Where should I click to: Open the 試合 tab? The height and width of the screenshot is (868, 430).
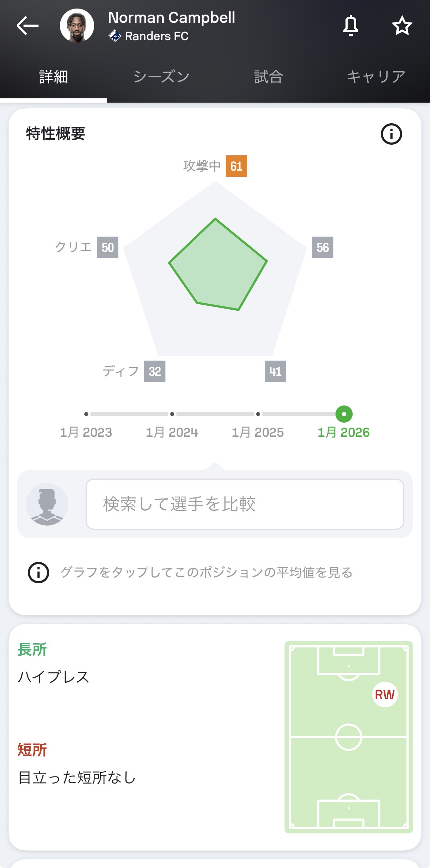pos(268,77)
